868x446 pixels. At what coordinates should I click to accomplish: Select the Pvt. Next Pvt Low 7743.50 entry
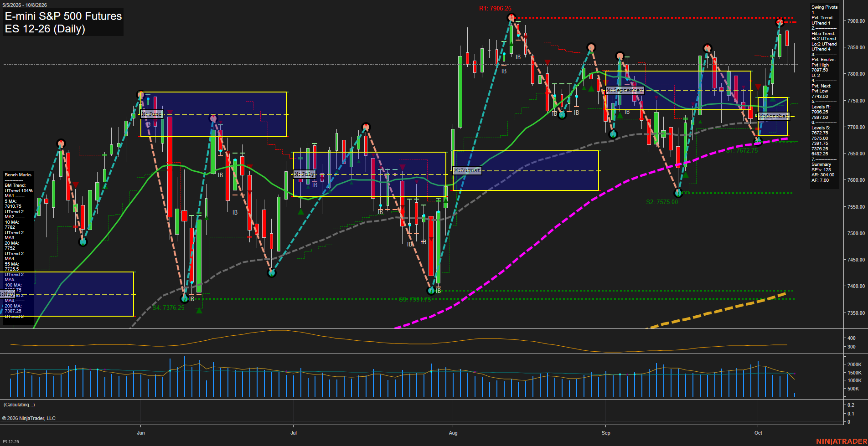click(x=821, y=91)
